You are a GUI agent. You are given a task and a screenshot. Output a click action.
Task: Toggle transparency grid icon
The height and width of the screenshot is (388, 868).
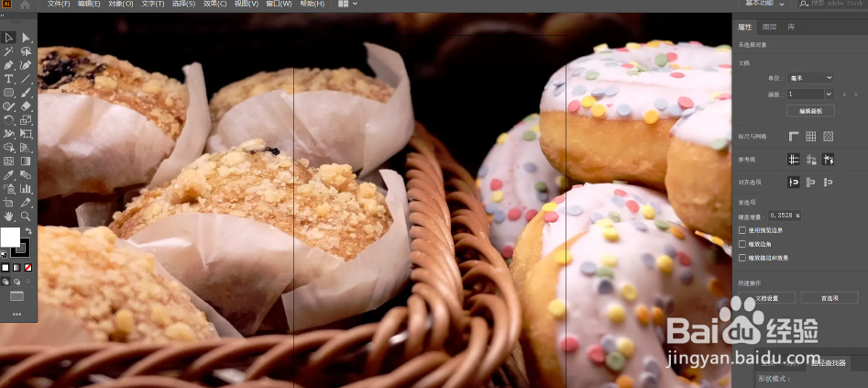pyautogui.click(x=829, y=137)
